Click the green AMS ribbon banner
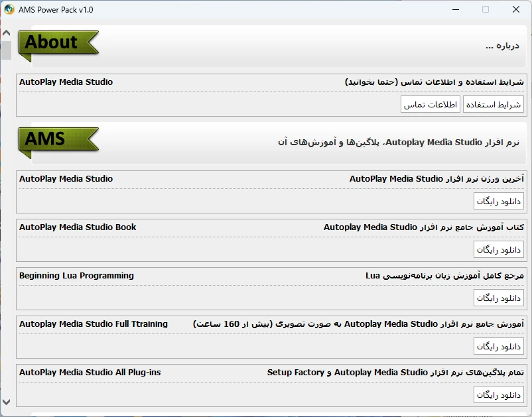The image size is (532, 417). point(57,140)
